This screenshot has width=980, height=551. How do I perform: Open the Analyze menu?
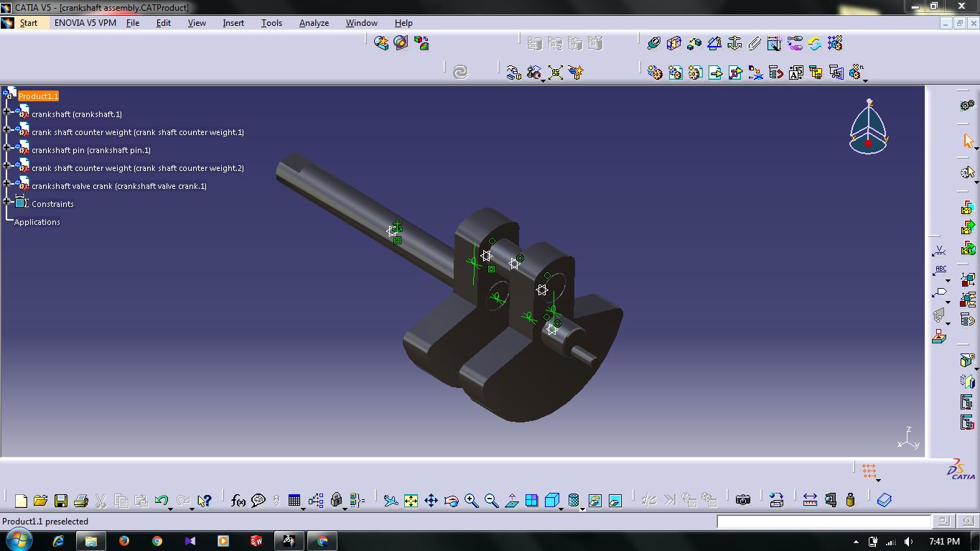[314, 23]
